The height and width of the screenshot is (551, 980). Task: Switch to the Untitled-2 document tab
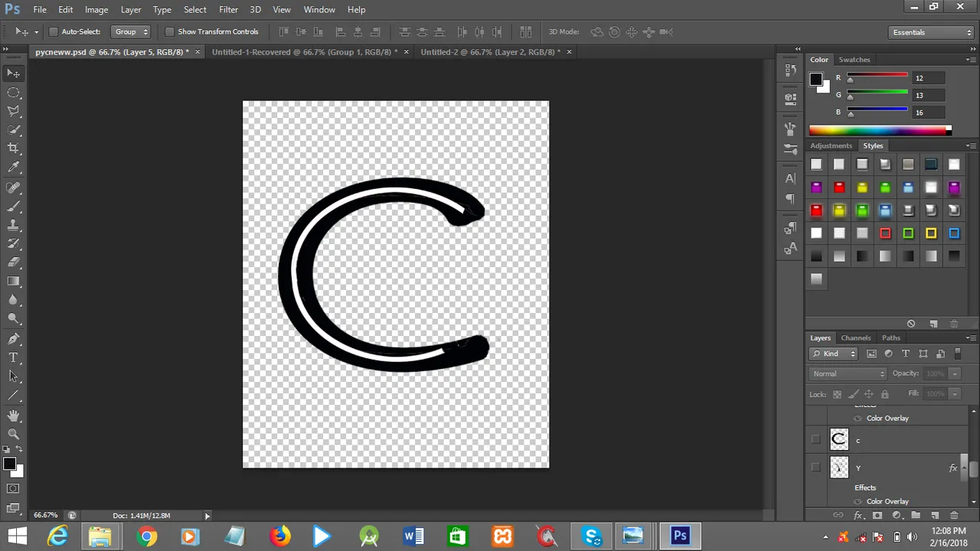tap(491, 52)
